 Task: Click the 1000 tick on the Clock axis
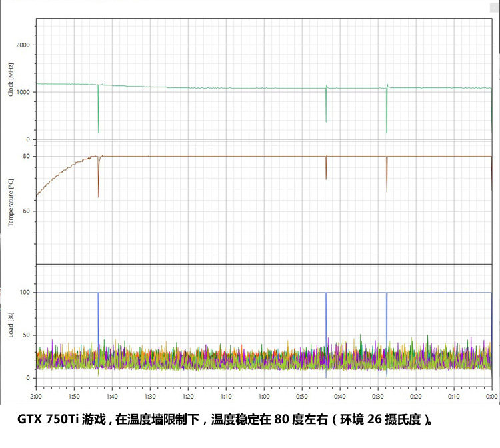pyautogui.click(x=23, y=92)
